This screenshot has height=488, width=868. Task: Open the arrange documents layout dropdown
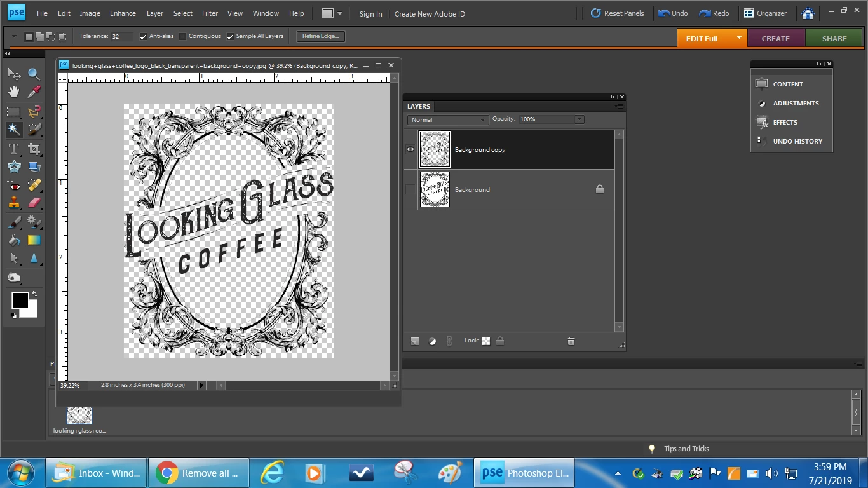(332, 13)
